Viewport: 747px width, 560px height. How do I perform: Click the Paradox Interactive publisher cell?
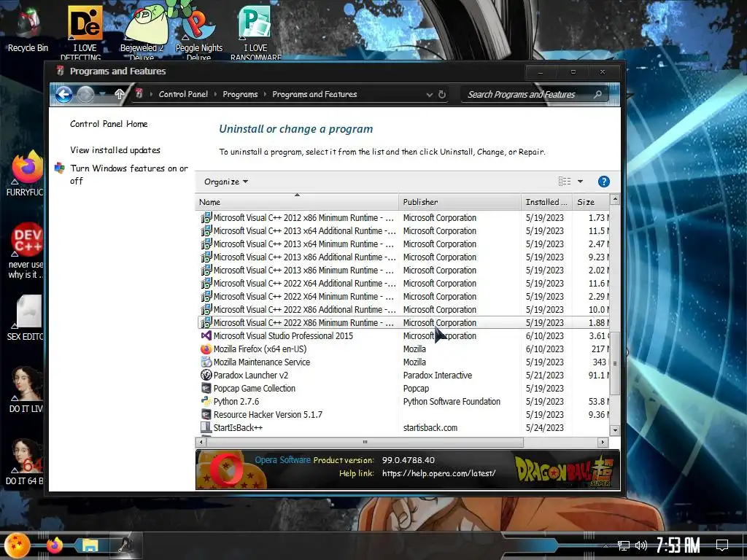pos(438,376)
